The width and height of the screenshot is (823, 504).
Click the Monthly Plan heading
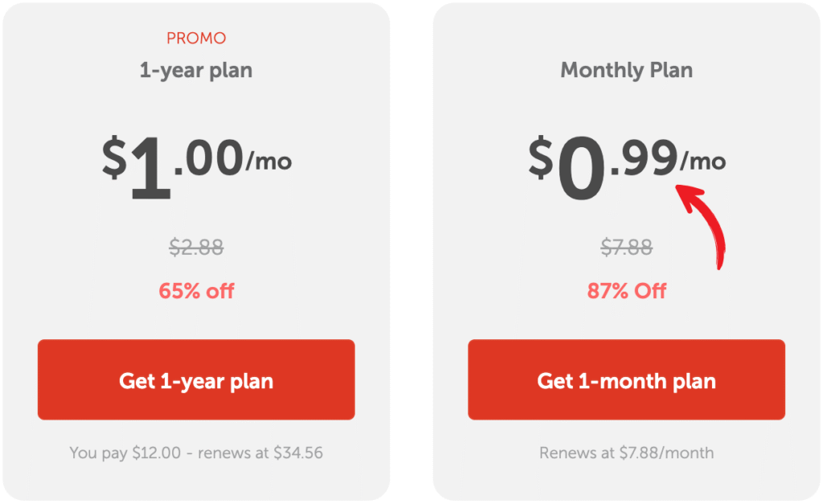[626, 71]
